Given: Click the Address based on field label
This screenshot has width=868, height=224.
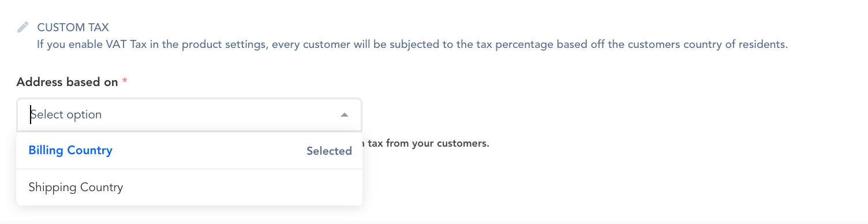Looking at the screenshot, I should click(x=67, y=82).
